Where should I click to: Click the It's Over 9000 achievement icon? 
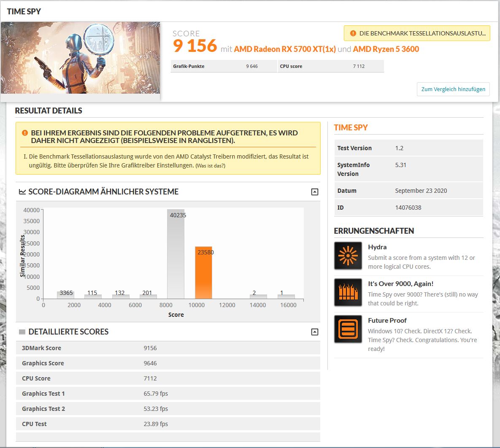348,292
